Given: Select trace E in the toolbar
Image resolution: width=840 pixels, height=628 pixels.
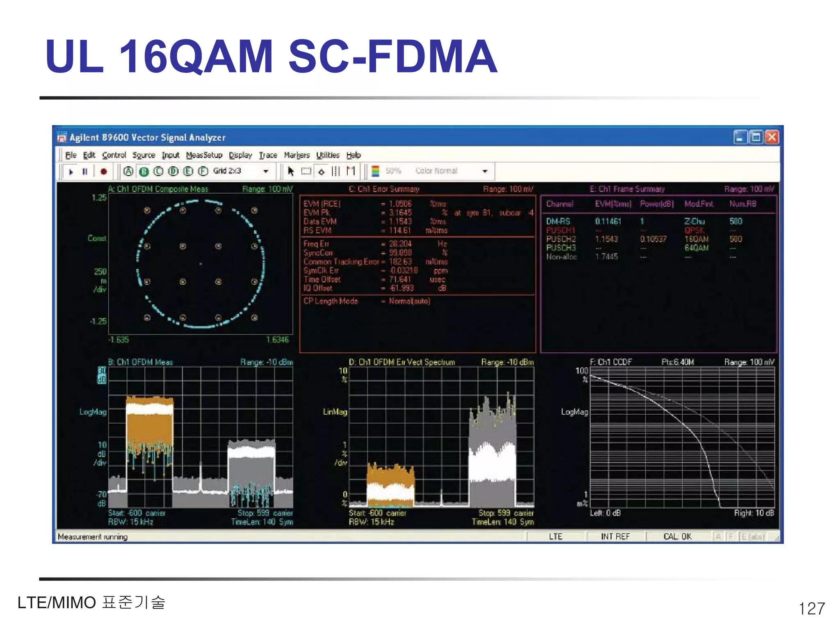Looking at the screenshot, I should [188, 171].
